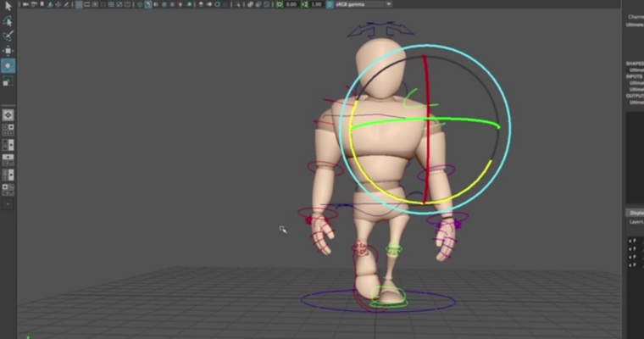Screen dimensions: 644x339
Task: Click the use all lights icon
Action: pos(180,4)
